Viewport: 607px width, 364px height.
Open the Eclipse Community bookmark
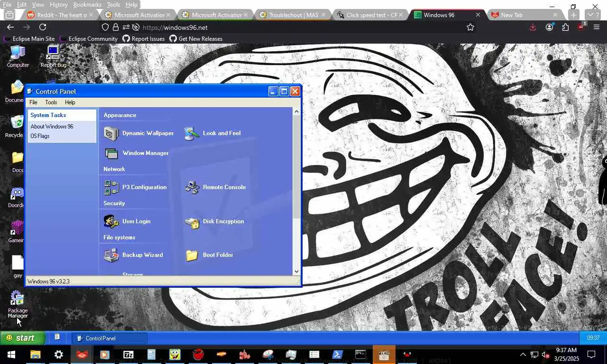[89, 39]
